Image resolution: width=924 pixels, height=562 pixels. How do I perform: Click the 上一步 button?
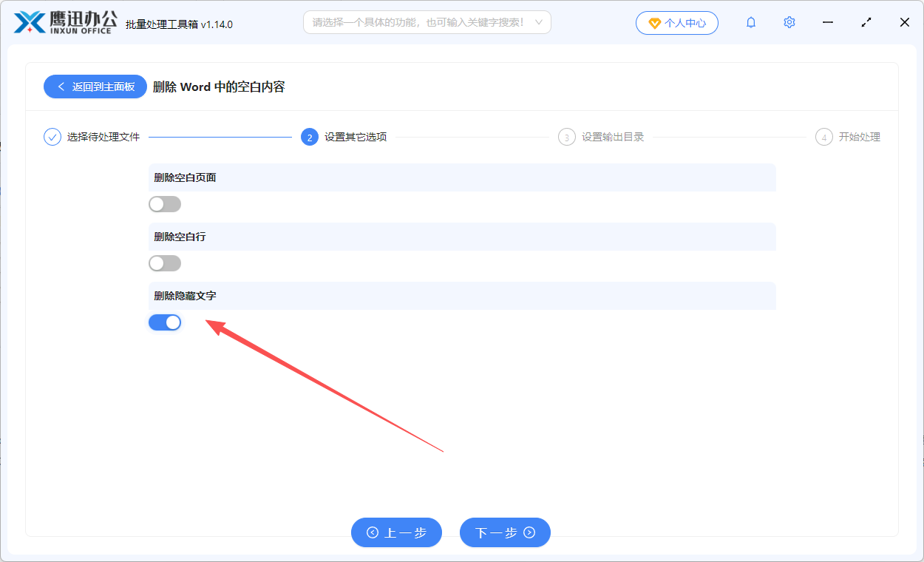coord(396,532)
